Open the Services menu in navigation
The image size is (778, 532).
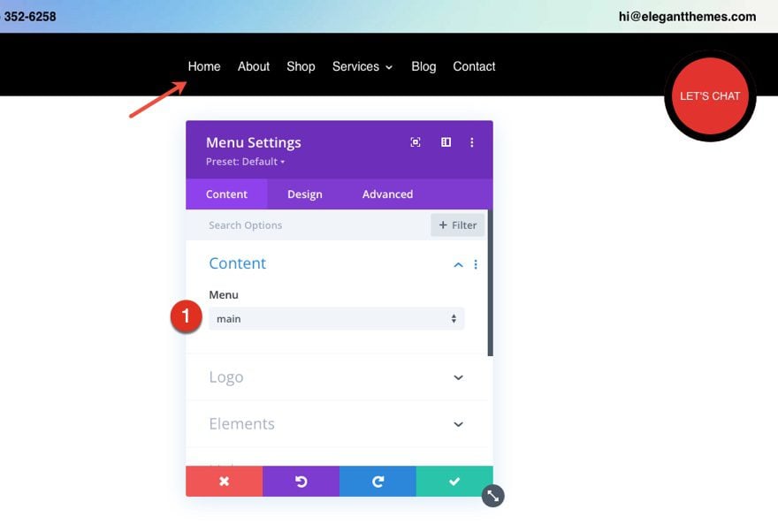tap(362, 66)
